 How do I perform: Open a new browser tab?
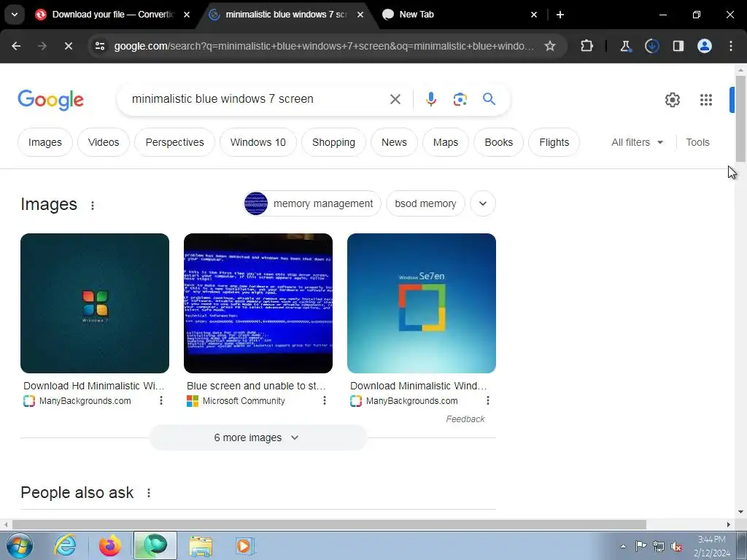[560, 15]
